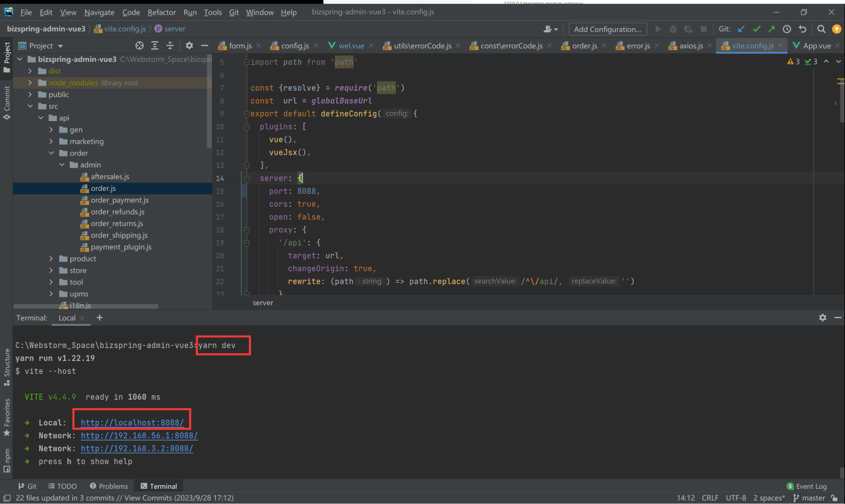Add new terminal session plus icon
845x504 pixels.
coord(100,318)
